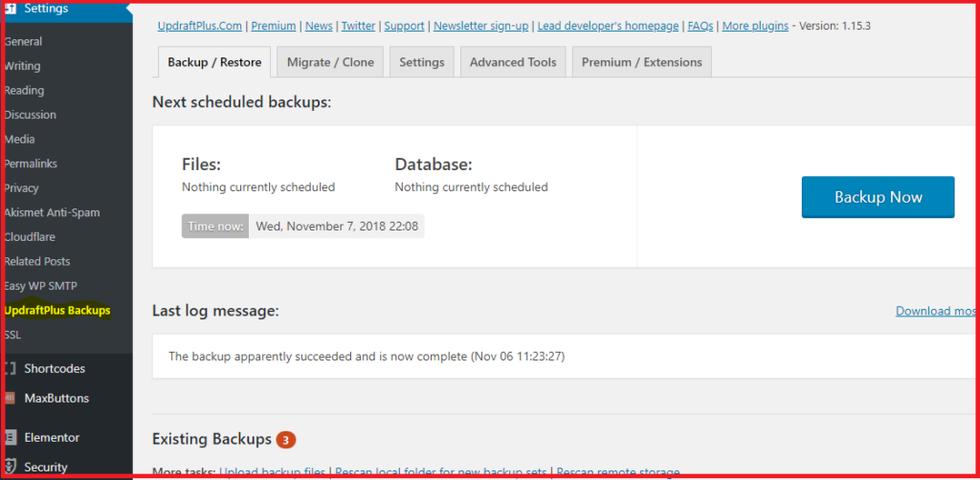Click Upload backup files link
Image resolution: width=980 pixels, height=480 pixels.
coord(273,472)
